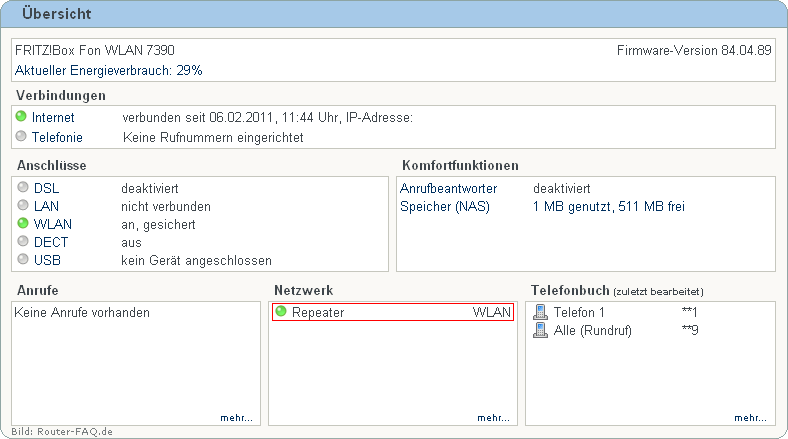This screenshot has height=439, width=788.
Task: Click the FRITZ!Box Fon WLAN 7390 name
Action: (95, 50)
